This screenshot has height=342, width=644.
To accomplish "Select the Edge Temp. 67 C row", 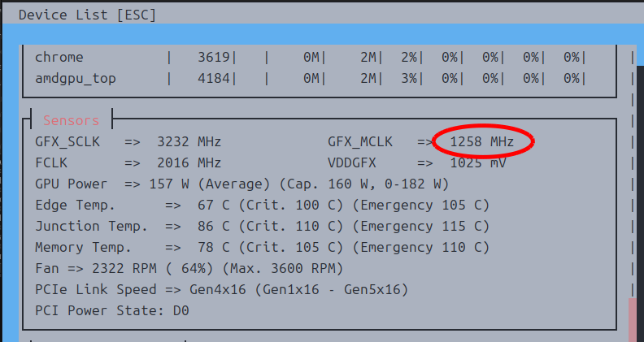I will pyautogui.click(x=262, y=205).
